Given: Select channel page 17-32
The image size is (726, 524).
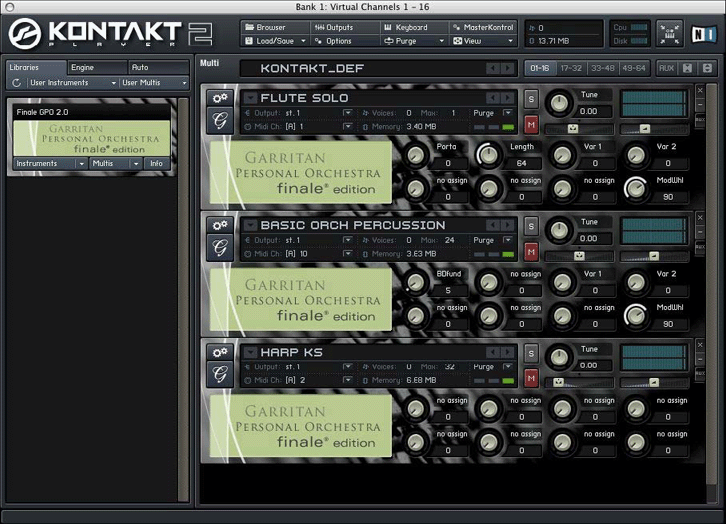Looking at the screenshot, I should pos(571,69).
